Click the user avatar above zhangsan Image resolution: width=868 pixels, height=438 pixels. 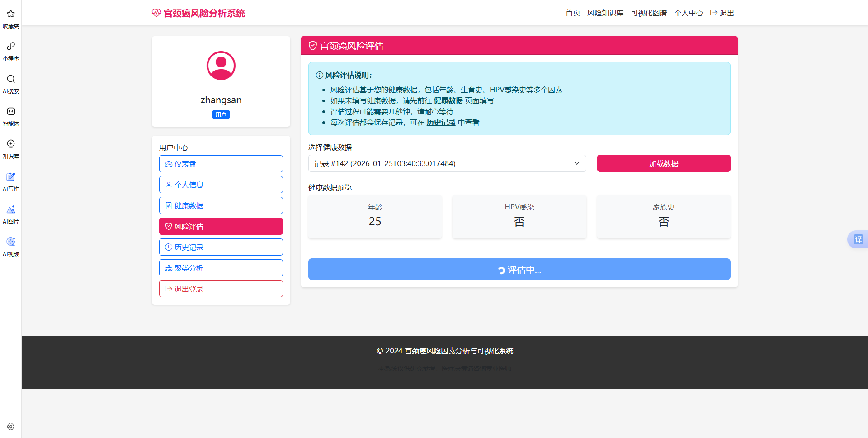pyautogui.click(x=221, y=66)
